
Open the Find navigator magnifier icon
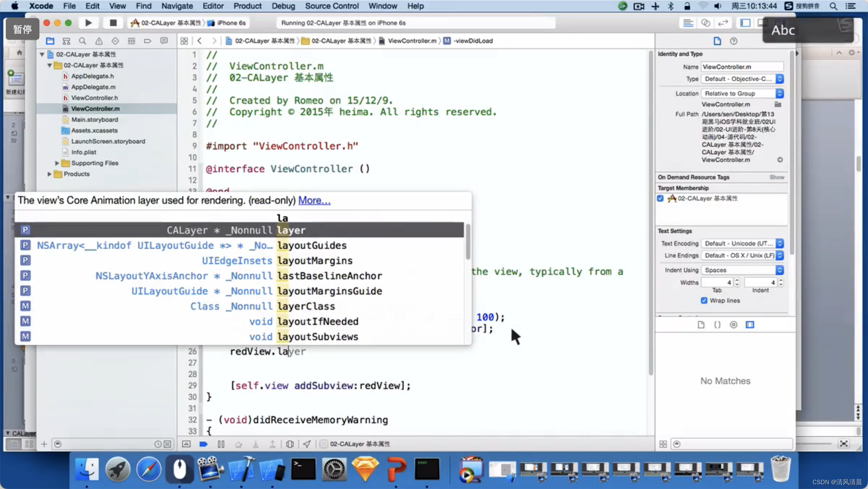pyautogui.click(x=82, y=41)
